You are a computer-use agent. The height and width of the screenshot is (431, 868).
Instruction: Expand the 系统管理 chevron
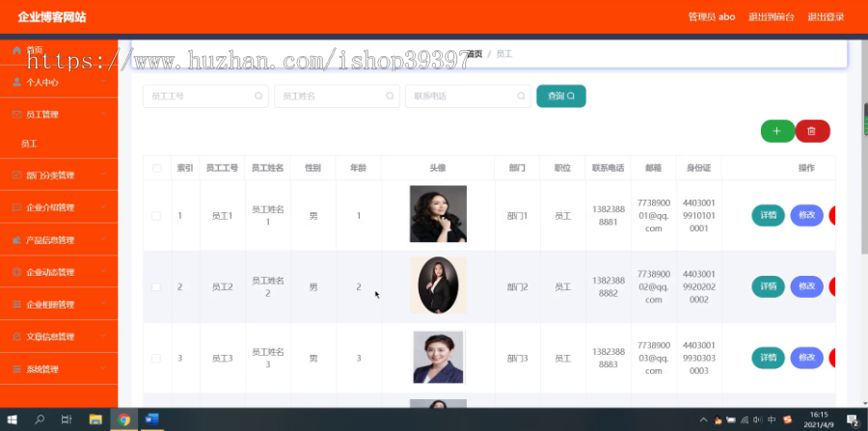(103, 368)
